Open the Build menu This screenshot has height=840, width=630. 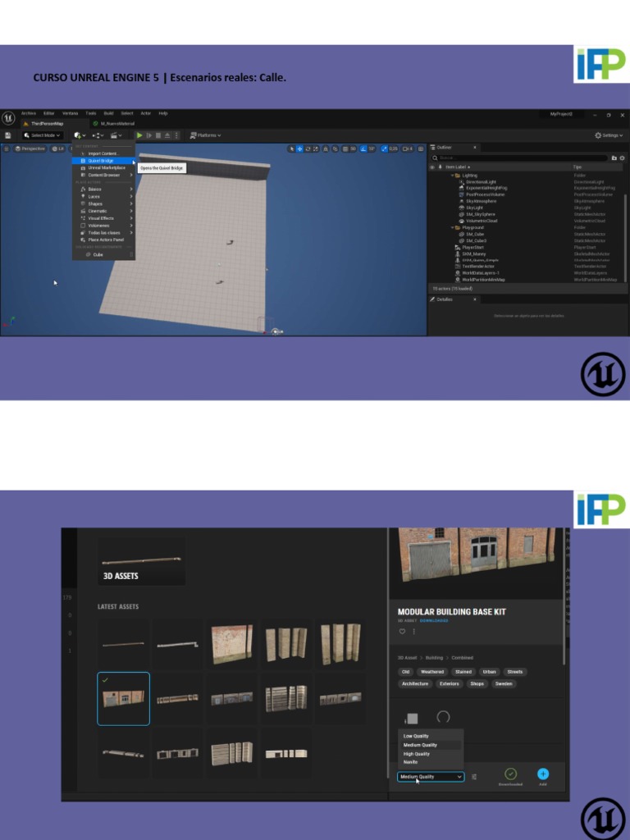pyautogui.click(x=108, y=113)
